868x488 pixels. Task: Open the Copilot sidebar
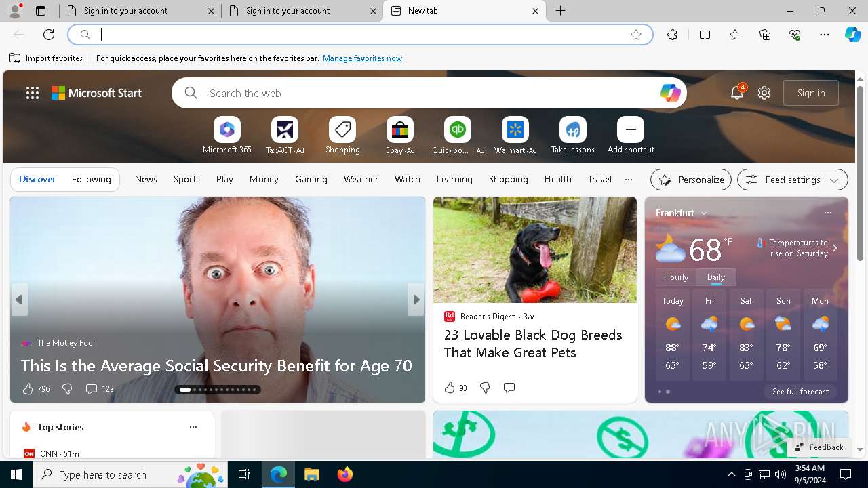(x=852, y=35)
